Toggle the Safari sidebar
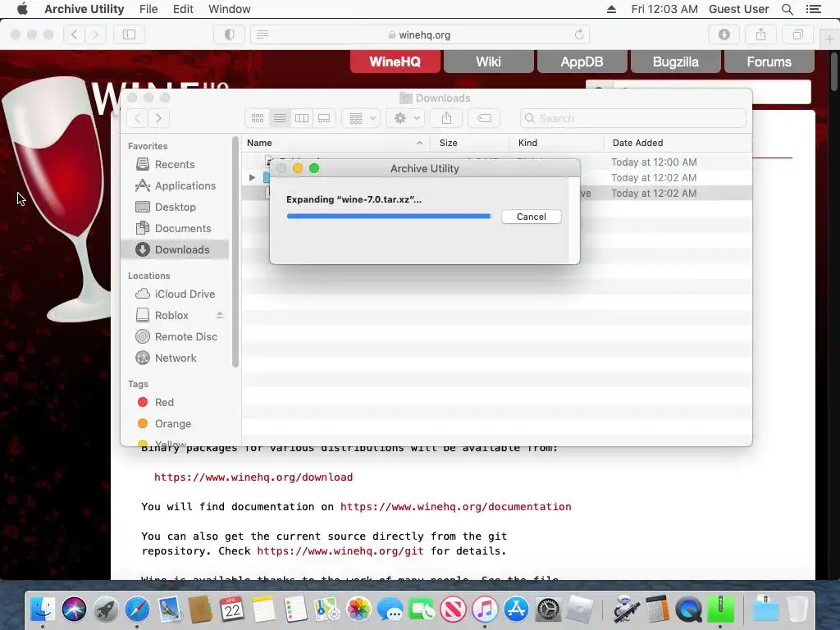The height and width of the screenshot is (630, 840). coord(129,34)
